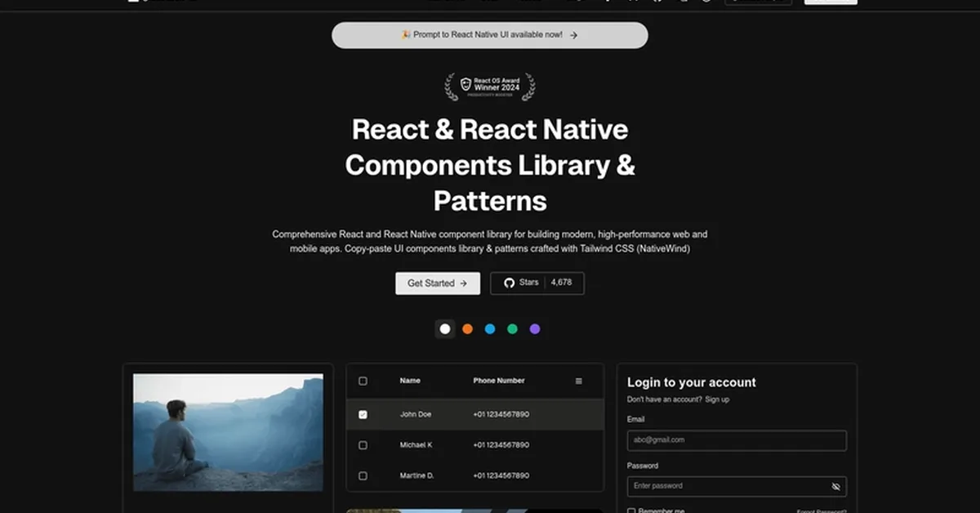
Task: Click the Get Started button
Action: coord(438,283)
